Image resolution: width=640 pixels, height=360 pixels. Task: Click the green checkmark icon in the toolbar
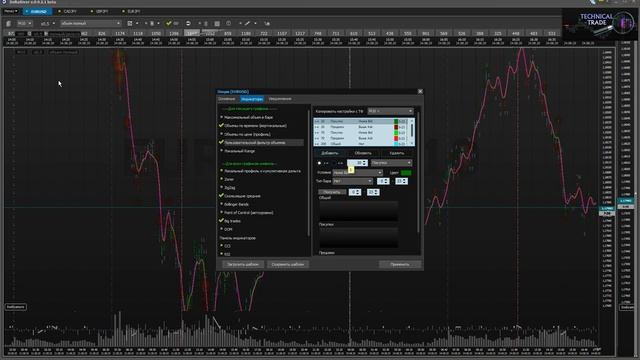click(169, 24)
